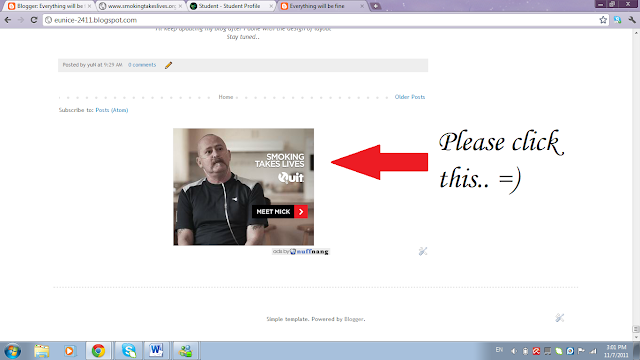Image resolution: width=640 pixels, height=360 pixels.
Task: Click the nuffnang ads-by link
Action: click(x=301, y=251)
